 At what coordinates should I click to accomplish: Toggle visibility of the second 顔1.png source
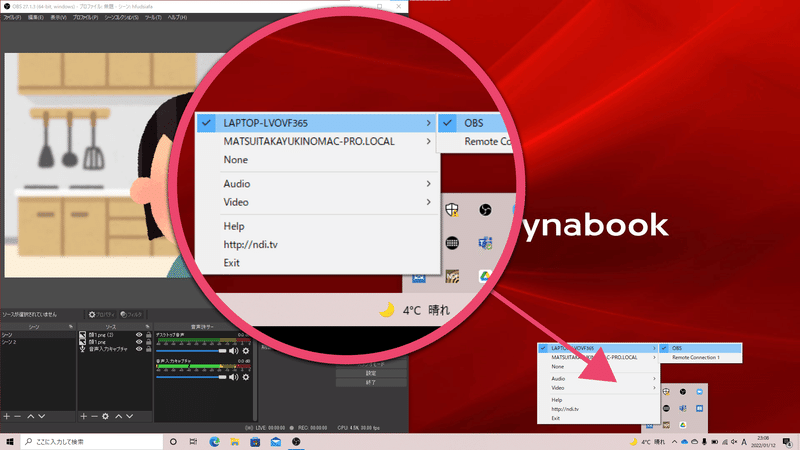[139, 342]
